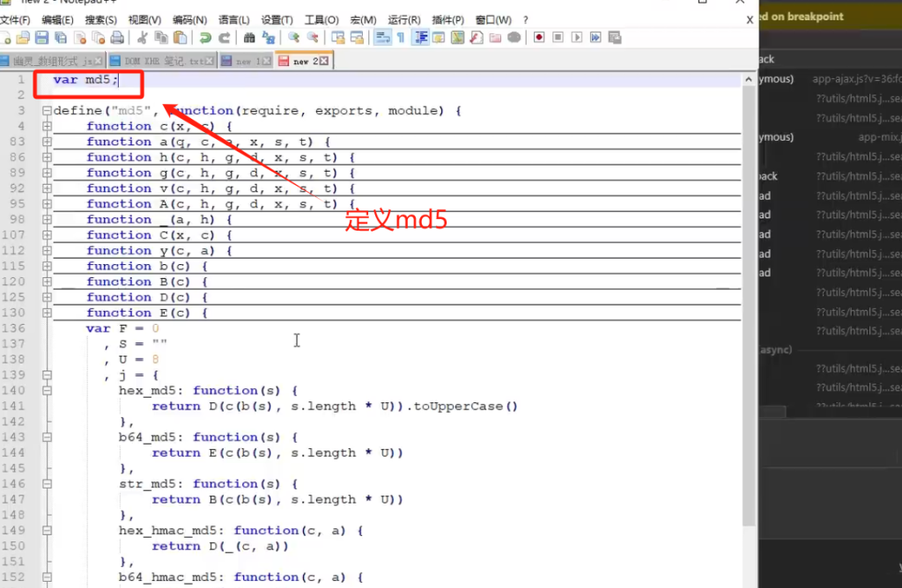
Task: Switch to the DOM XHR 笔记.txt tab
Action: click(162, 61)
